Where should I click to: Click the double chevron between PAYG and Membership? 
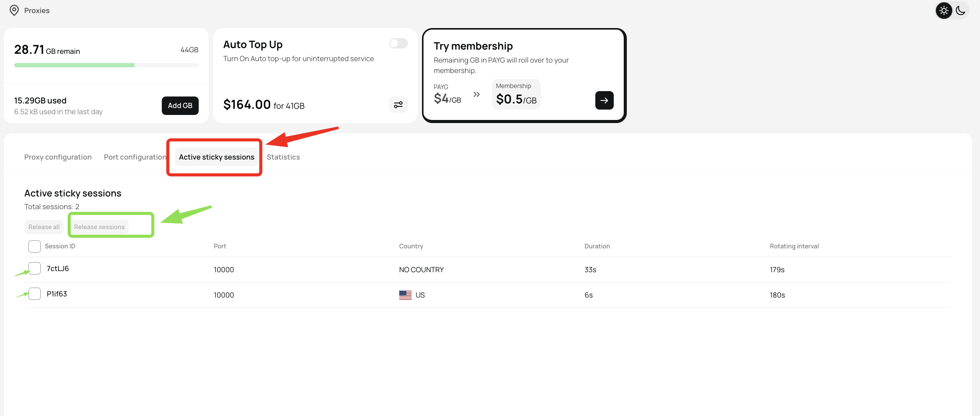coord(477,95)
